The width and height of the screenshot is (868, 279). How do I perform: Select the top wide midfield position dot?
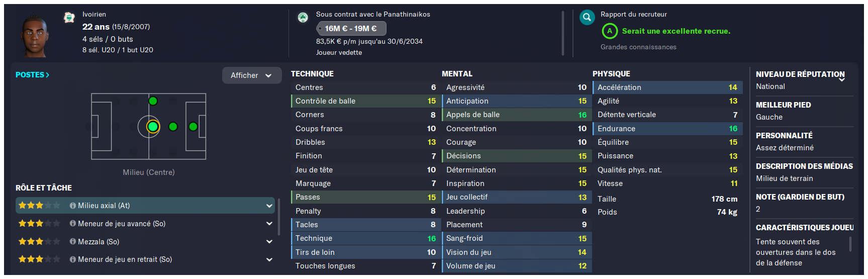(x=153, y=101)
